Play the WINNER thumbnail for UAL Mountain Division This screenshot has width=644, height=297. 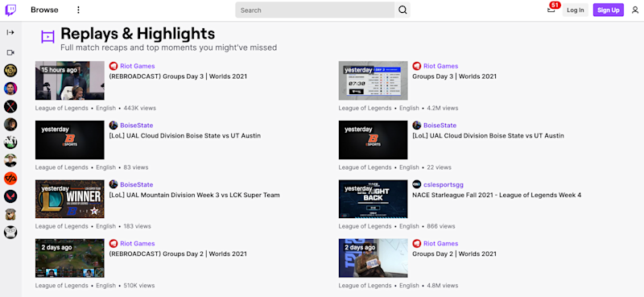70,199
